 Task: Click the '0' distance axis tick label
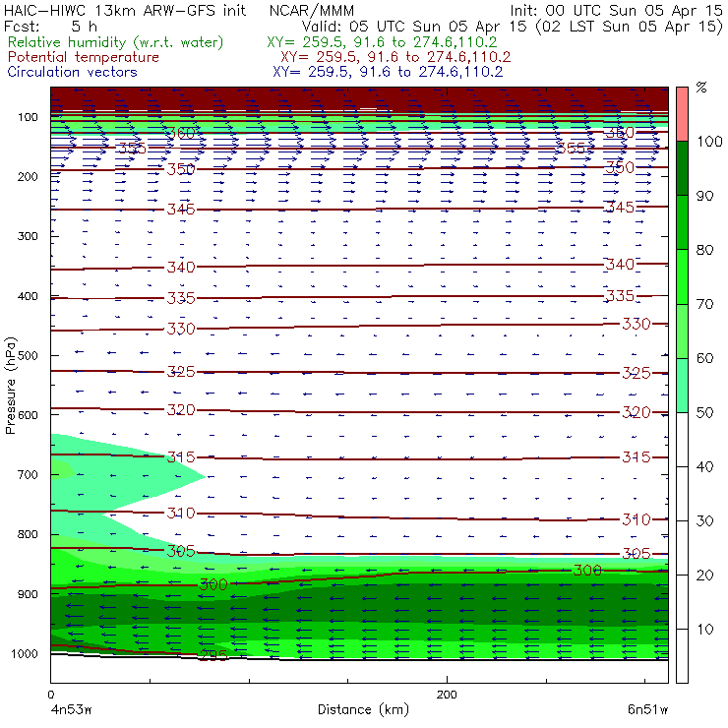50,695
